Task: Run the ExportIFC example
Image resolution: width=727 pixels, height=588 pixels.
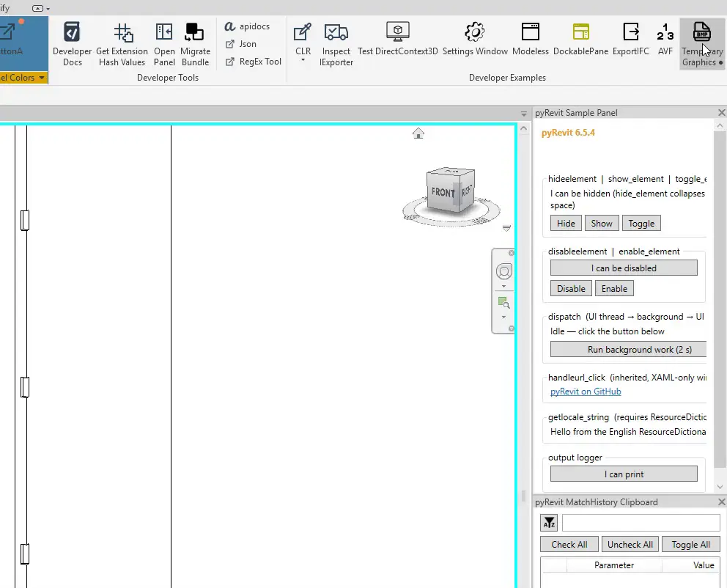Action: point(630,40)
